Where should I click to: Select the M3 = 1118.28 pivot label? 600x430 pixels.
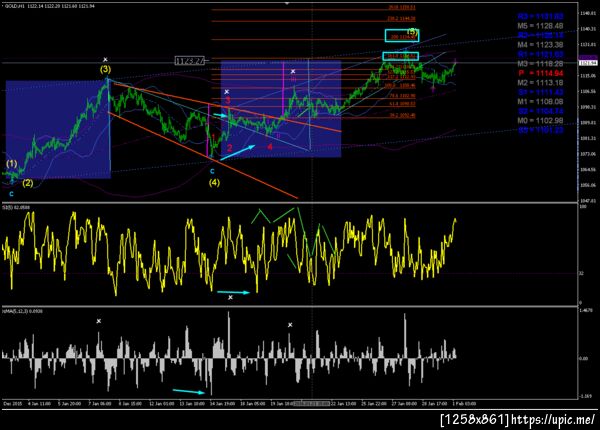tap(540, 64)
